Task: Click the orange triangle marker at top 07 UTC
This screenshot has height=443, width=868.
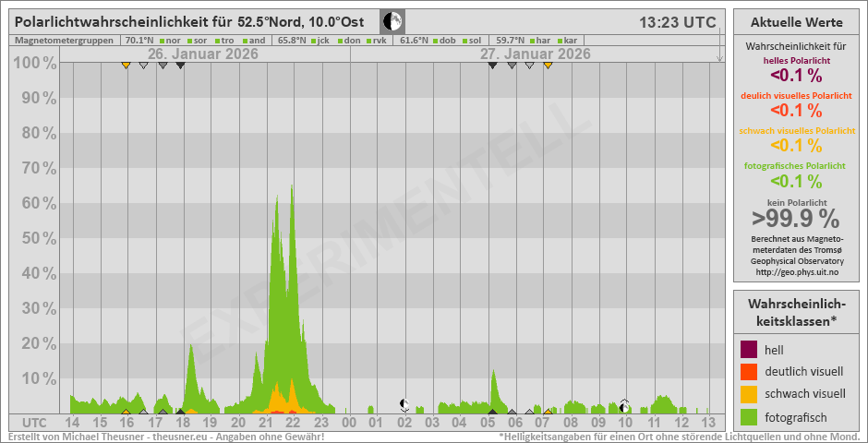Action: [x=548, y=65]
